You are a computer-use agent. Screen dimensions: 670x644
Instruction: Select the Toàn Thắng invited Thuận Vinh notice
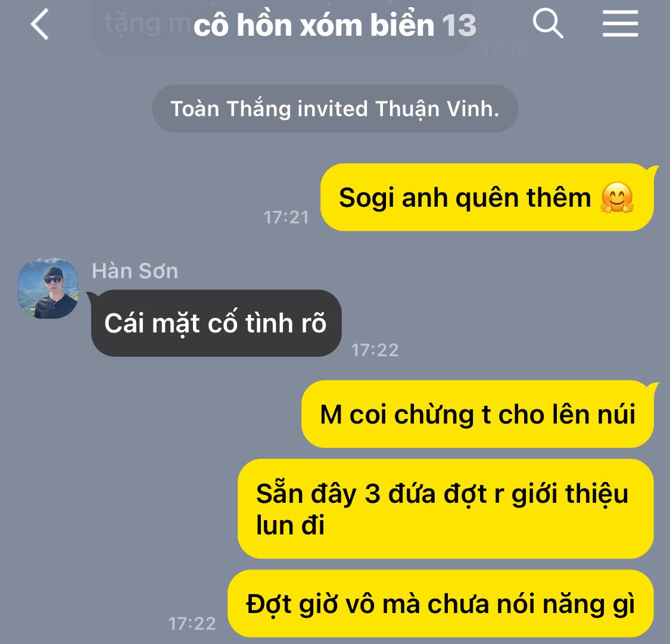(x=335, y=108)
